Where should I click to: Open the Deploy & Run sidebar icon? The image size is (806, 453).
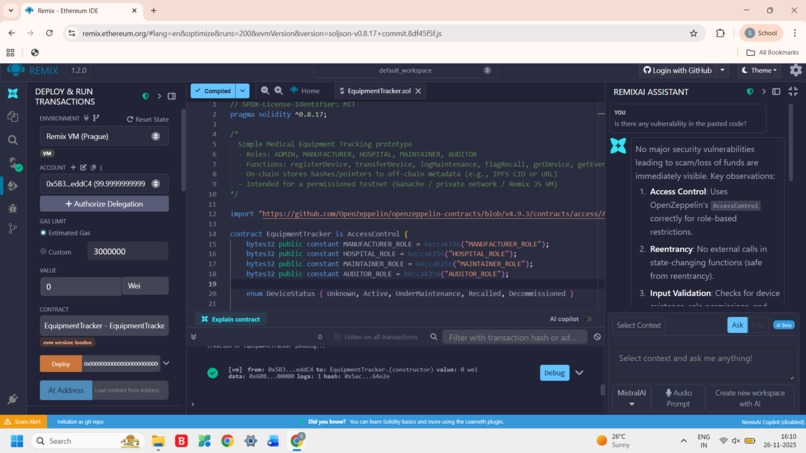(x=13, y=186)
